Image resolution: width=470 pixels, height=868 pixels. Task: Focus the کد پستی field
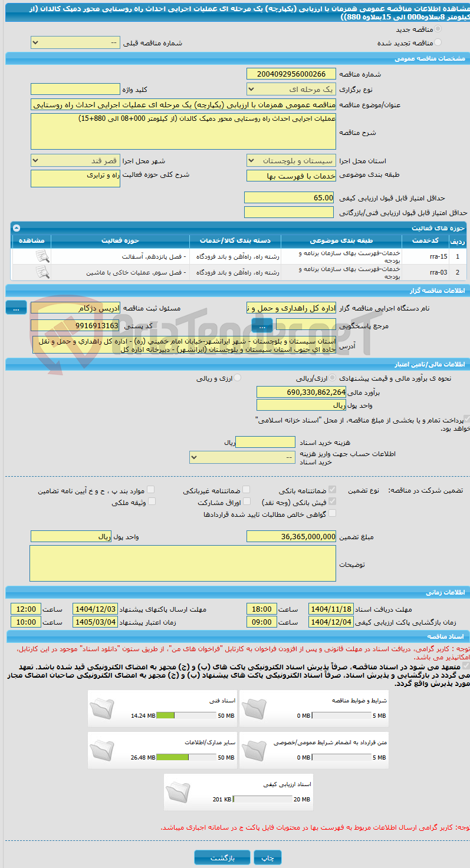coord(75,325)
